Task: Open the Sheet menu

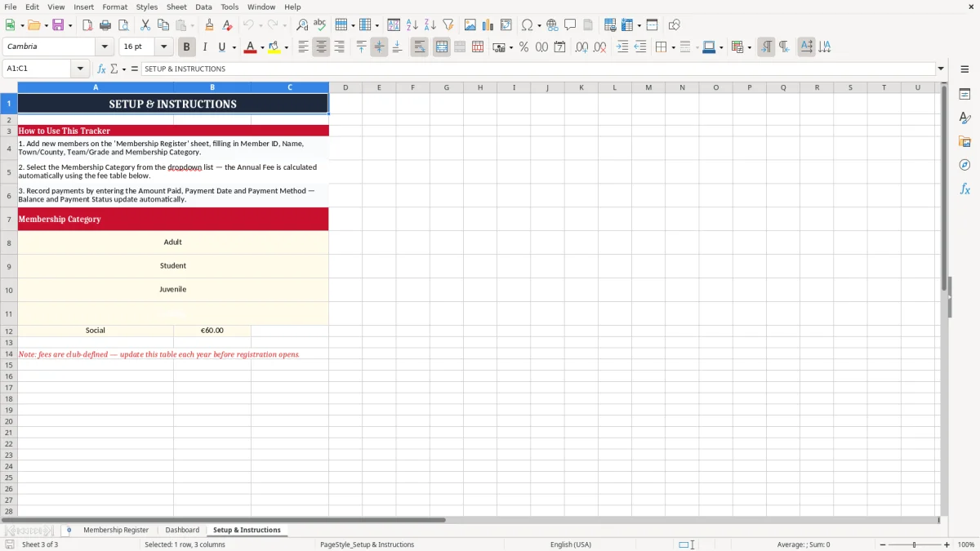Action: [177, 7]
